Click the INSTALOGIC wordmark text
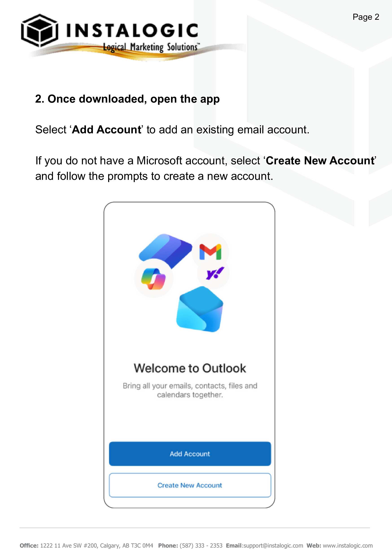The width and height of the screenshot is (392, 557). pos(132,31)
